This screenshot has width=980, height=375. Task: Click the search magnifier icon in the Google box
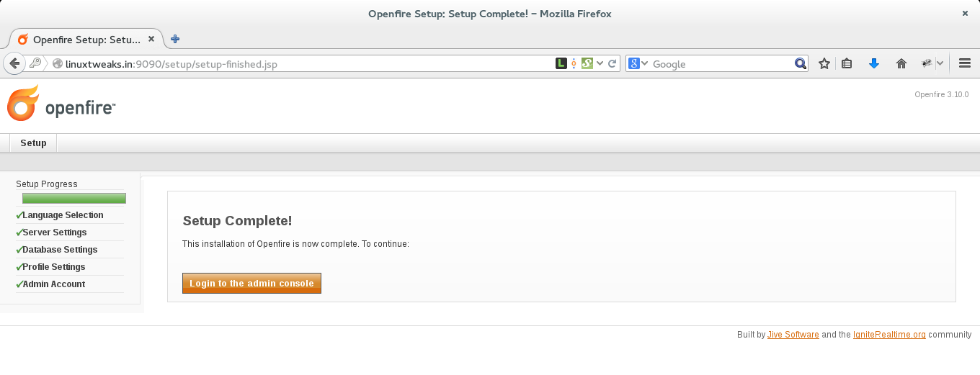point(800,63)
